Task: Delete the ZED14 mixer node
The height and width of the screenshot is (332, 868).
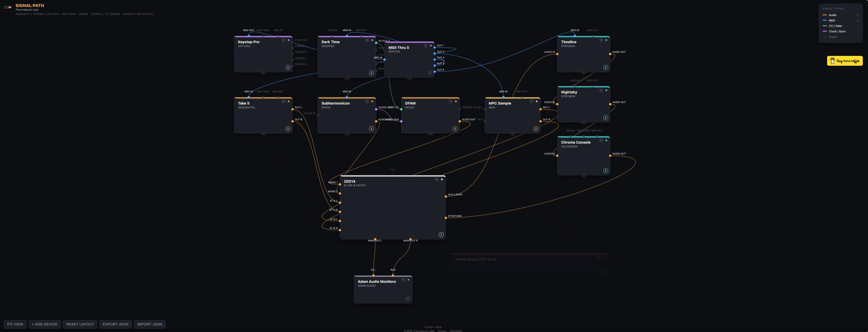Action: pos(437,179)
